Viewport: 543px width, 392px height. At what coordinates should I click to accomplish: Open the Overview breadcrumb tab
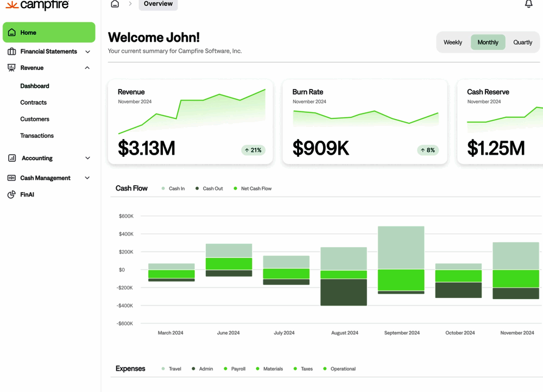pyautogui.click(x=158, y=3)
